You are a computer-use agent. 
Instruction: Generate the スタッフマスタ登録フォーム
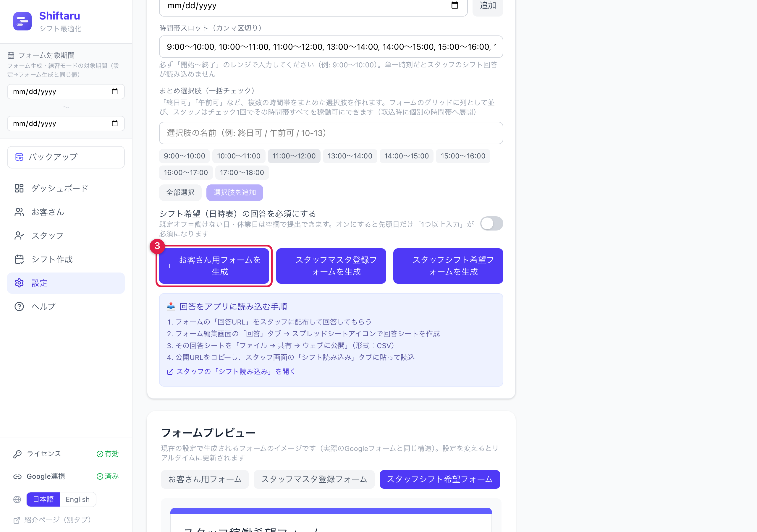331,266
